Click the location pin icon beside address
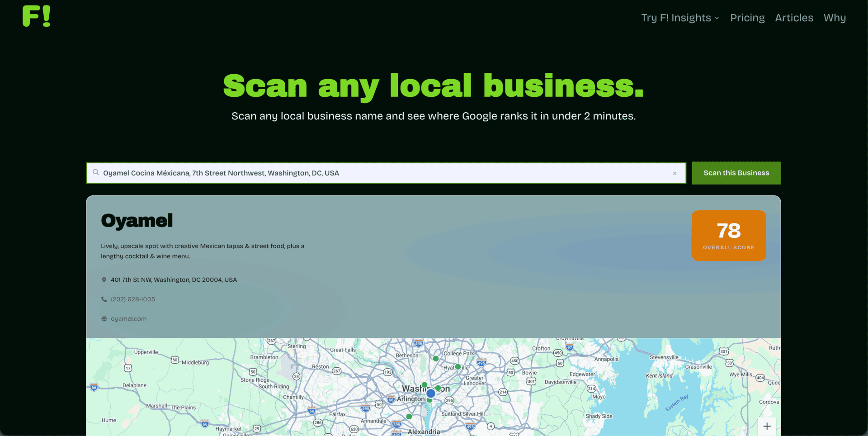The image size is (868, 436). (104, 280)
